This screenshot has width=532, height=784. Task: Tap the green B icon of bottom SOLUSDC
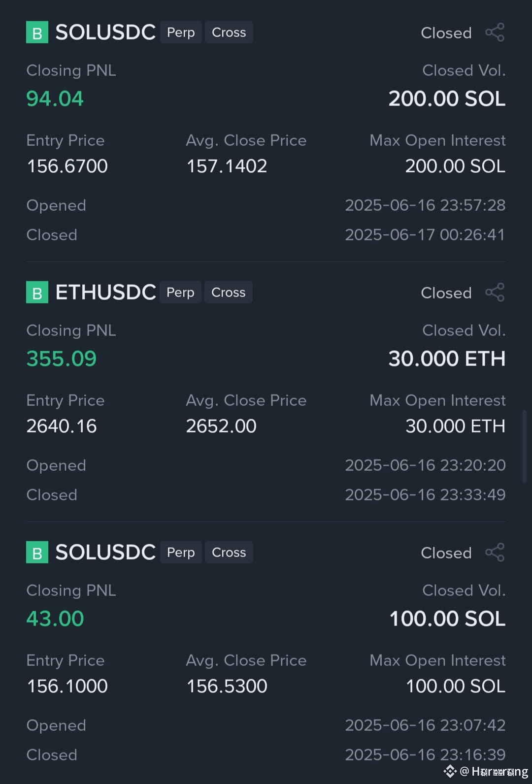pos(37,553)
